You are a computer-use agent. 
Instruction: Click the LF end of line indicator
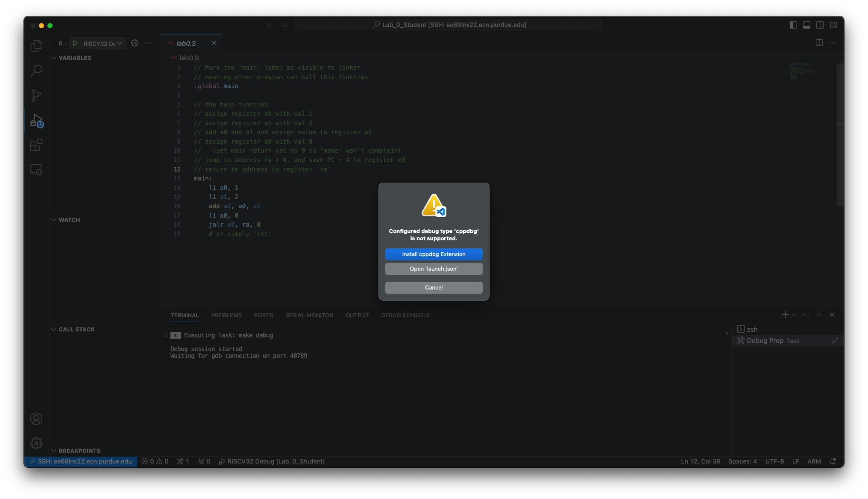pyautogui.click(x=795, y=461)
